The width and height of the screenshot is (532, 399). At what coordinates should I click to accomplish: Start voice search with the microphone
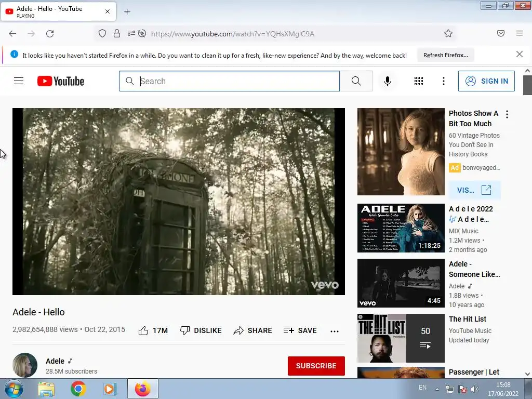pyautogui.click(x=388, y=81)
